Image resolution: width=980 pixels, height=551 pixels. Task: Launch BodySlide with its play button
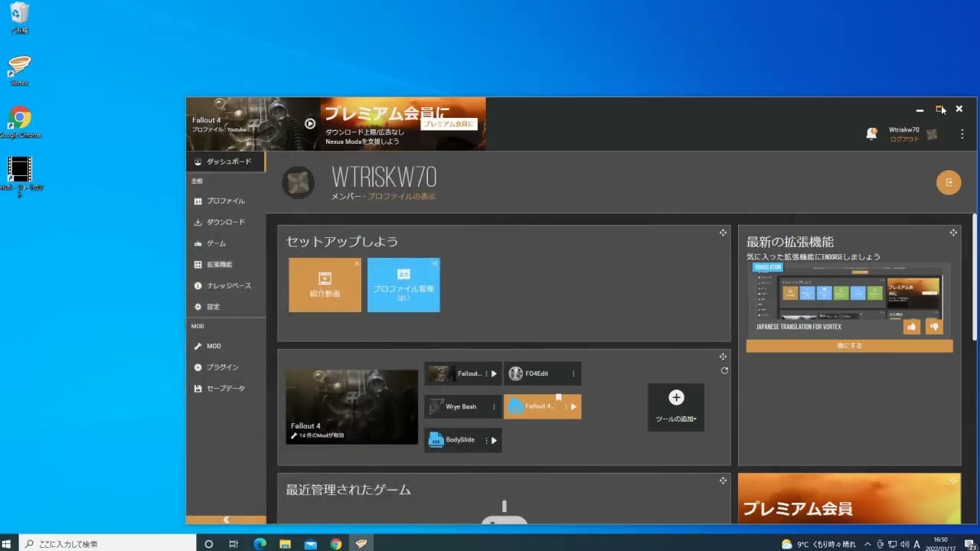[494, 440]
